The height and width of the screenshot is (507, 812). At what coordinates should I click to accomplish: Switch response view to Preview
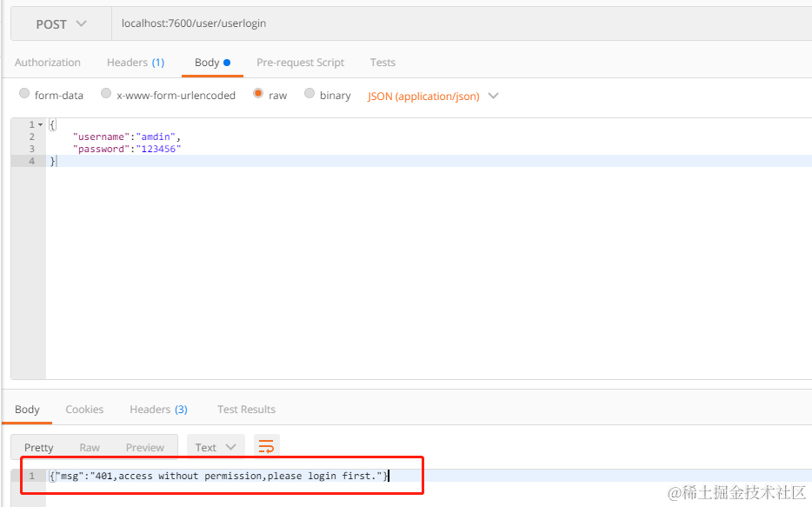point(145,448)
